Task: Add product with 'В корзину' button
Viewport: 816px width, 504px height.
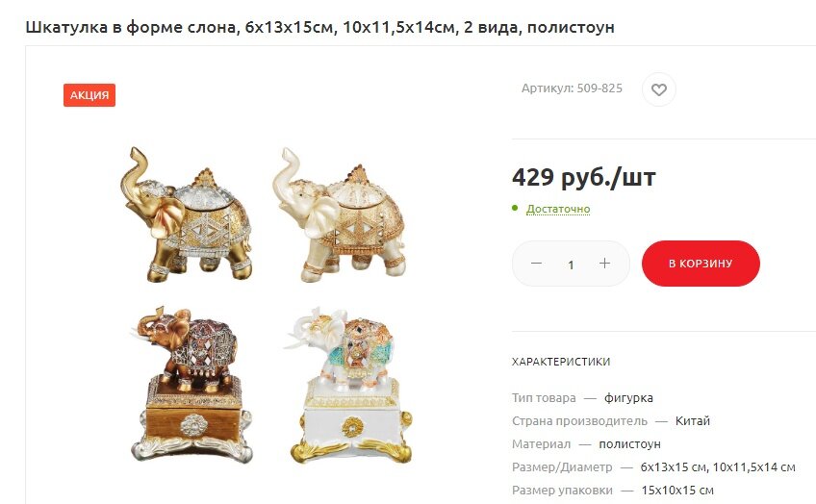Action: [701, 264]
